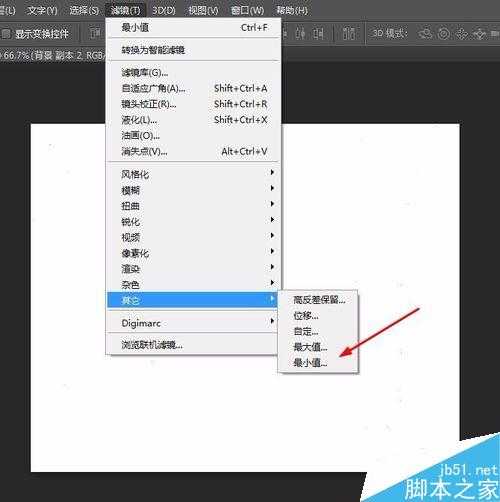This screenshot has width=500, height=502.
Task: Click the distribute right edges icon
Action: coord(318,33)
